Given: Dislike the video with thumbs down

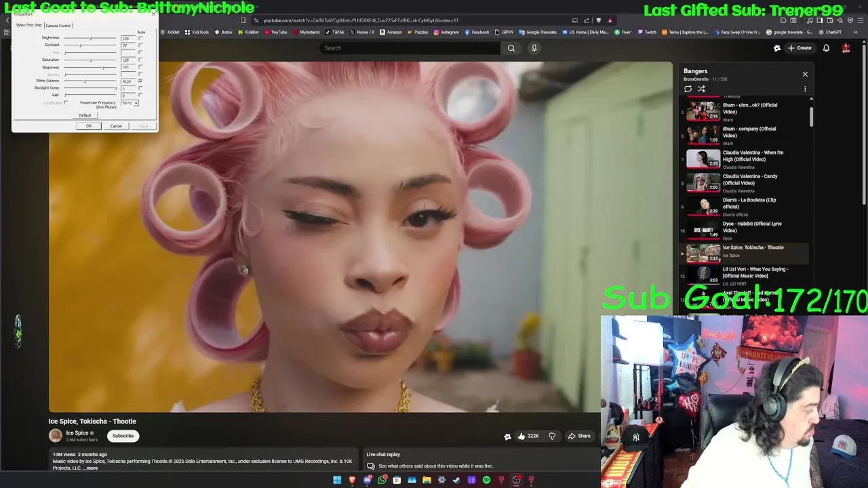Looking at the screenshot, I should coord(552,436).
